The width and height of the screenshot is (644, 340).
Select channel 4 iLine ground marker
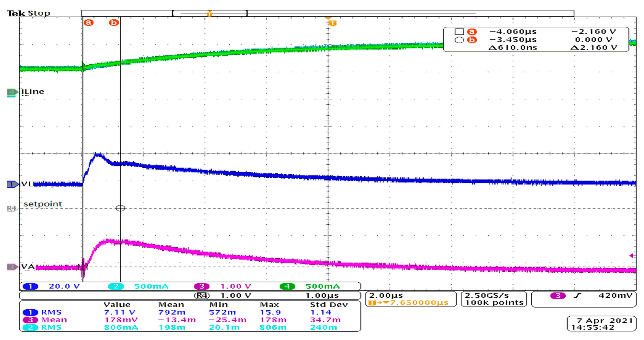tap(11, 92)
